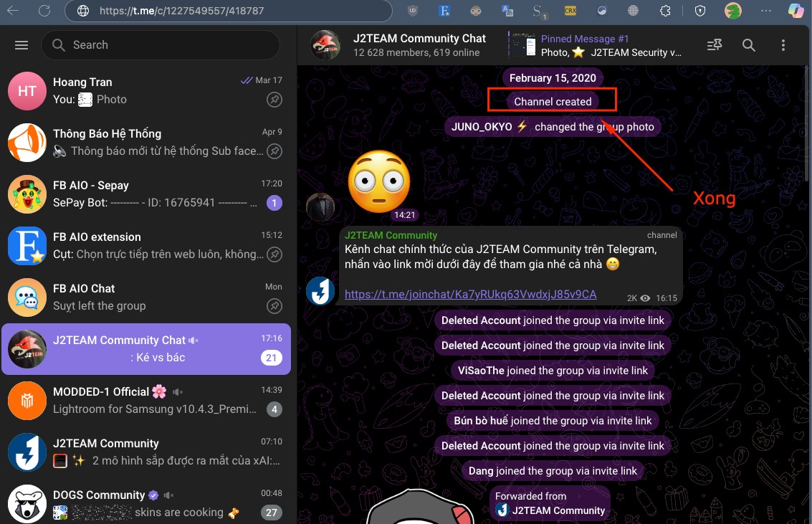Image resolution: width=812 pixels, height=524 pixels.
Task: Click Bún bò huế joined the group message
Action: (553, 421)
